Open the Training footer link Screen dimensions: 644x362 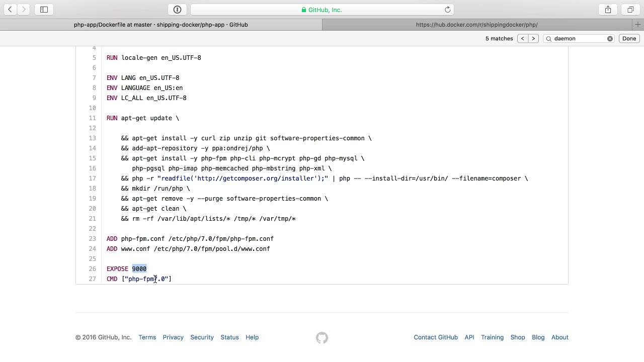click(x=492, y=337)
